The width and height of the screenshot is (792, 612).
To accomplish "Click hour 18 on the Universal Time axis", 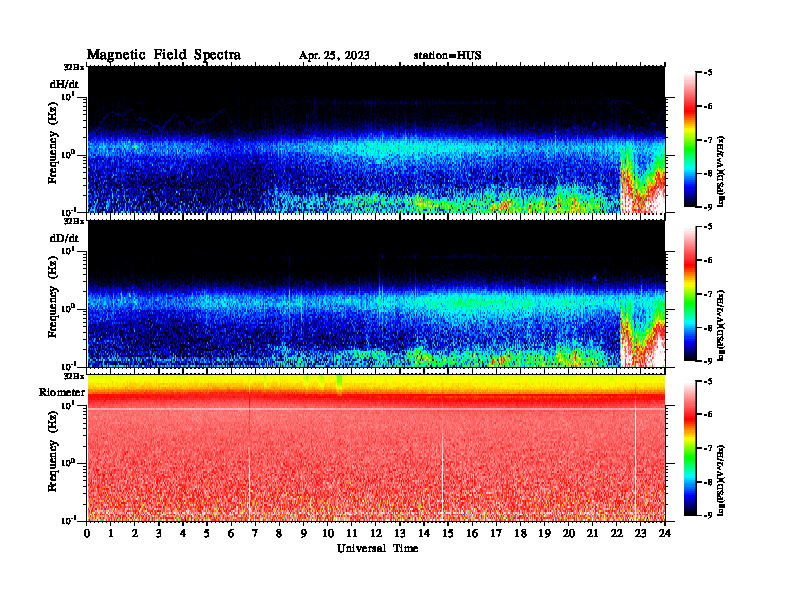I will coord(520,533).
